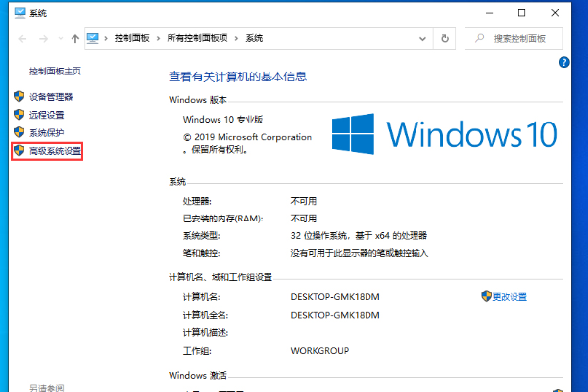Click the 搜索控制面板 search field

click(x=514, y=38)
